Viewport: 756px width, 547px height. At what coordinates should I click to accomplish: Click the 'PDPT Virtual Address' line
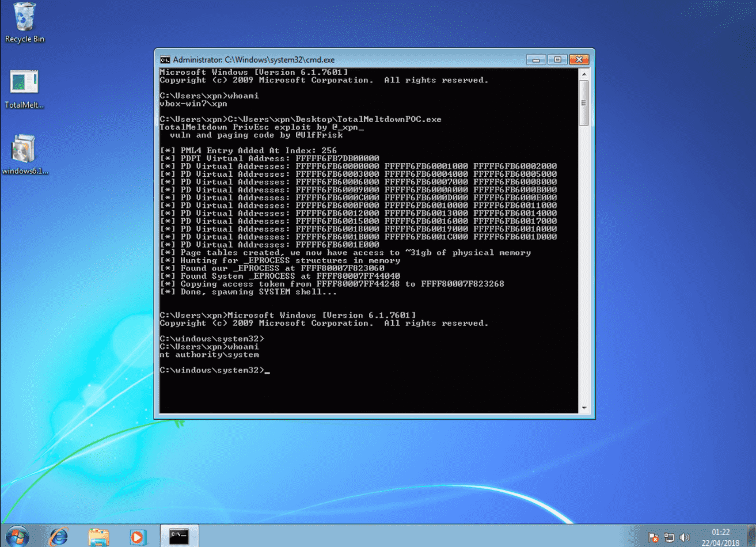click(x=269, y=158)
